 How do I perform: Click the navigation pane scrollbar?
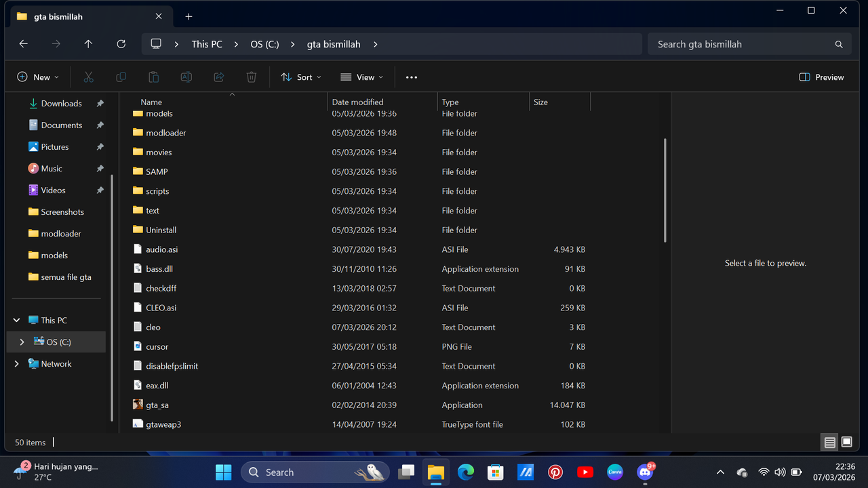tap(112, 298)
